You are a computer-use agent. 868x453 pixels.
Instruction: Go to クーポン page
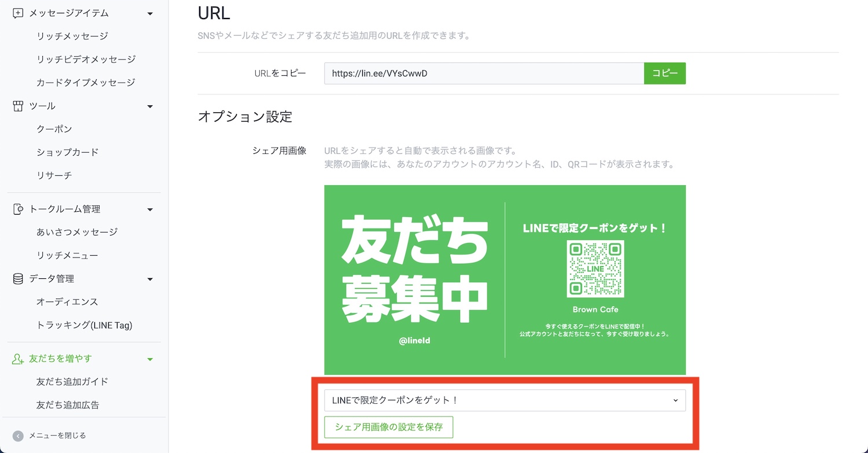point(54,128)
